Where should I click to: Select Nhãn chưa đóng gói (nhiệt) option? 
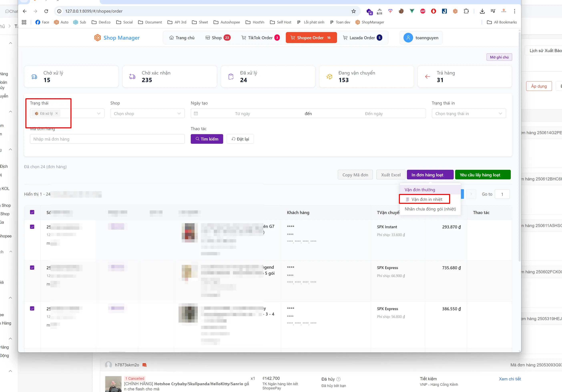click(x=430, y=209)
